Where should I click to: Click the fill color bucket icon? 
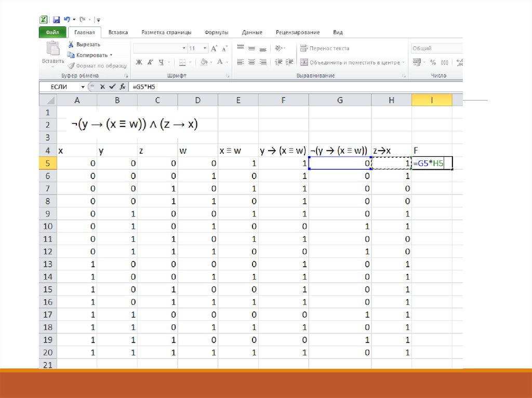[204, 62]
